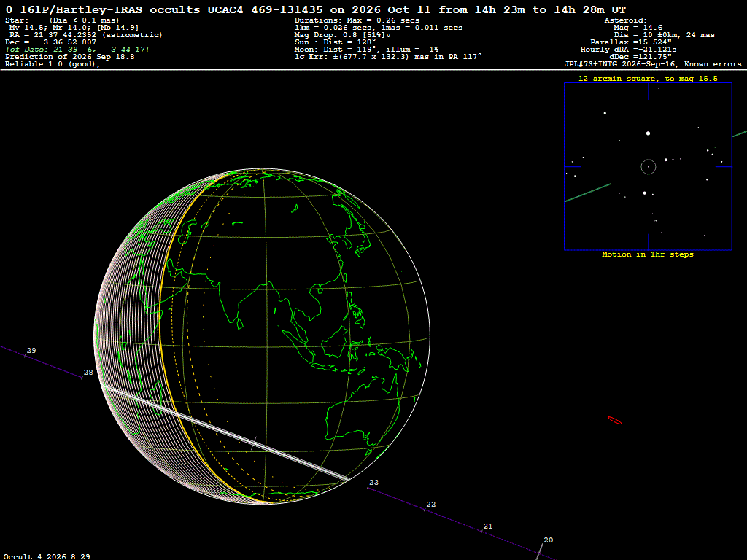
Task: Click time marker 23 on the path
Action: point(374,483)
